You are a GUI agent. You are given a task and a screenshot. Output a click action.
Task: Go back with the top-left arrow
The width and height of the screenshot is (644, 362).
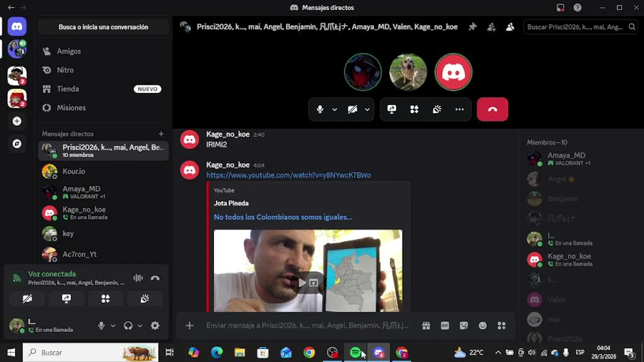[x=11, y=8]
